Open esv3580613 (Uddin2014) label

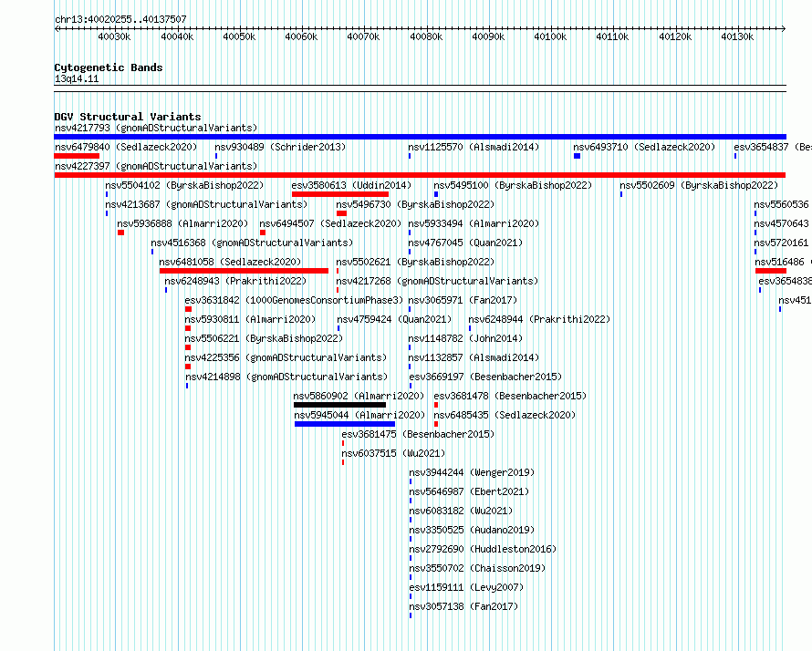click(x=351, y=185)
